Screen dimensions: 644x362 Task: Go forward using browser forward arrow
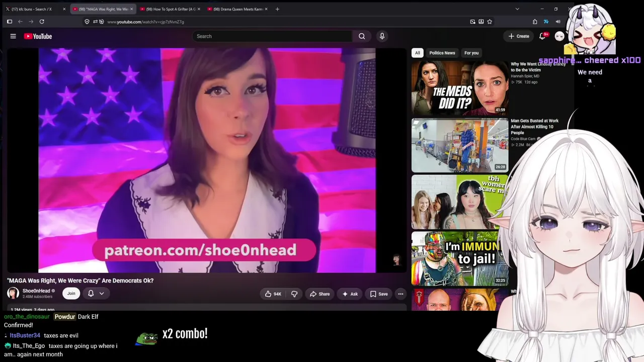point(31,22)
